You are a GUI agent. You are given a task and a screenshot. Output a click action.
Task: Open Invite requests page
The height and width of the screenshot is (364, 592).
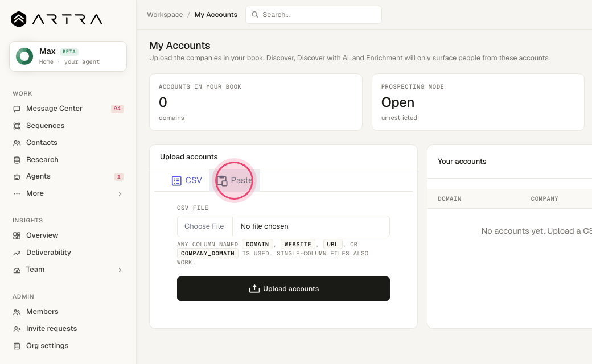(x=68, y=329)
